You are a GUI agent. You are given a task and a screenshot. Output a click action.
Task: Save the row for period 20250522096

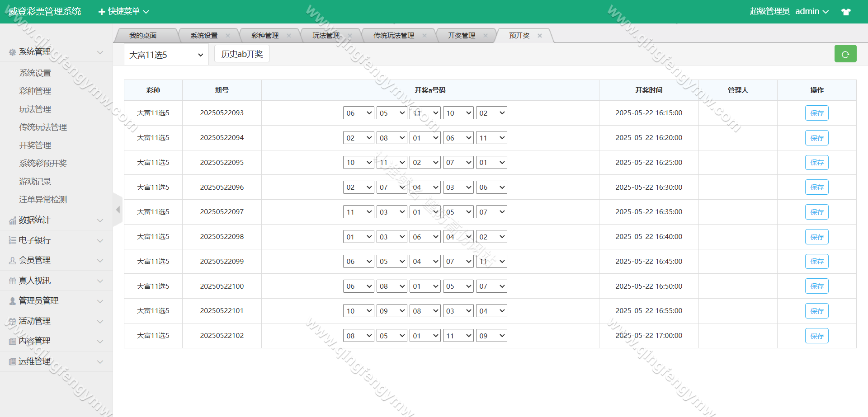(816, 187)
